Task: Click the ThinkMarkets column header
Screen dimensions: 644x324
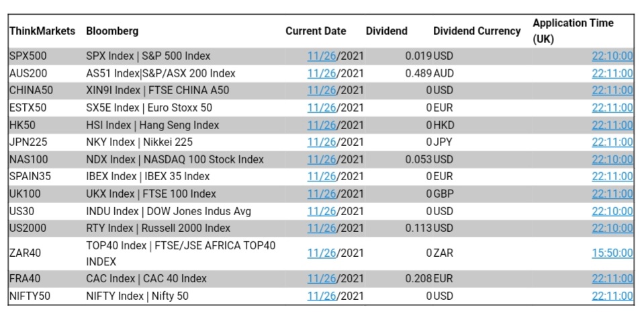Action: point(42,31)
